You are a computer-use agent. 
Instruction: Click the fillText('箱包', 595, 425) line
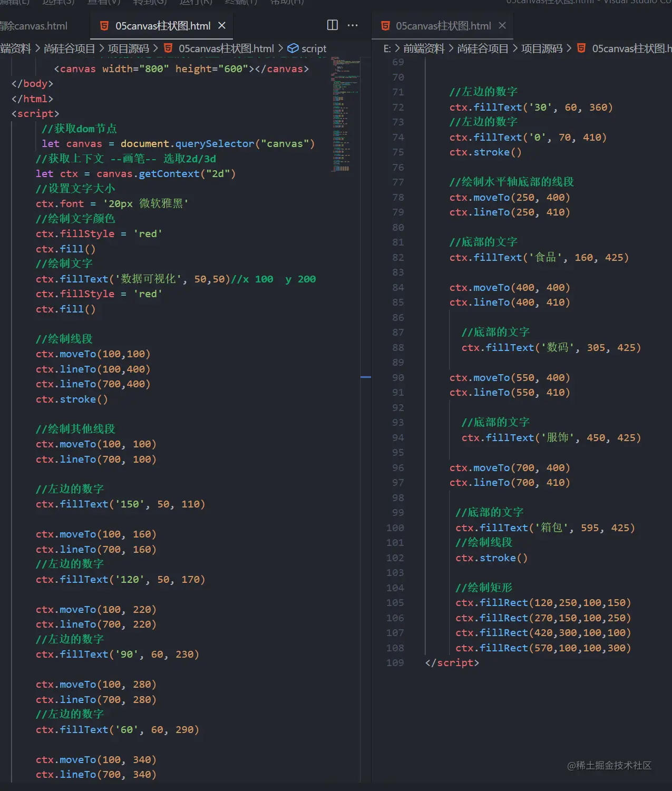tap(546, 528)
